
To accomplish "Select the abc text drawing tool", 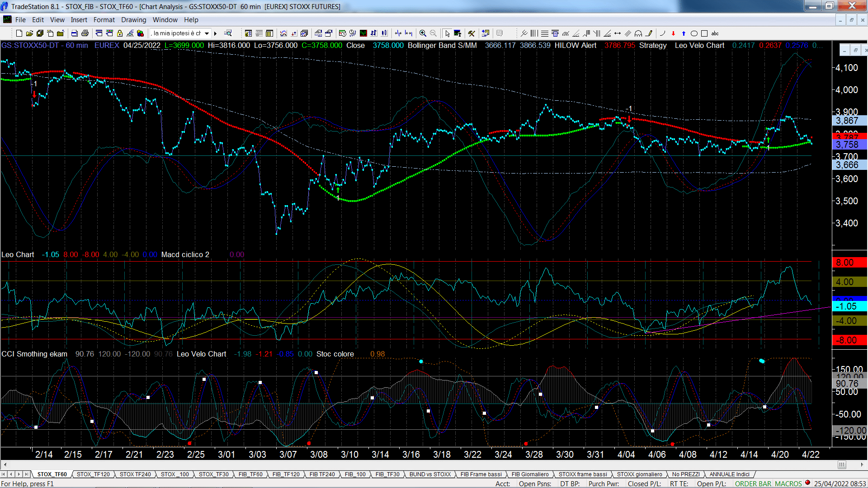I will coord(715,33).
